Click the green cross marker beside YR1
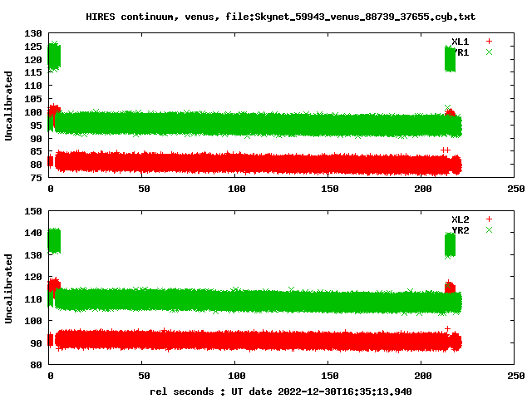532x399 pixels. 489,52
